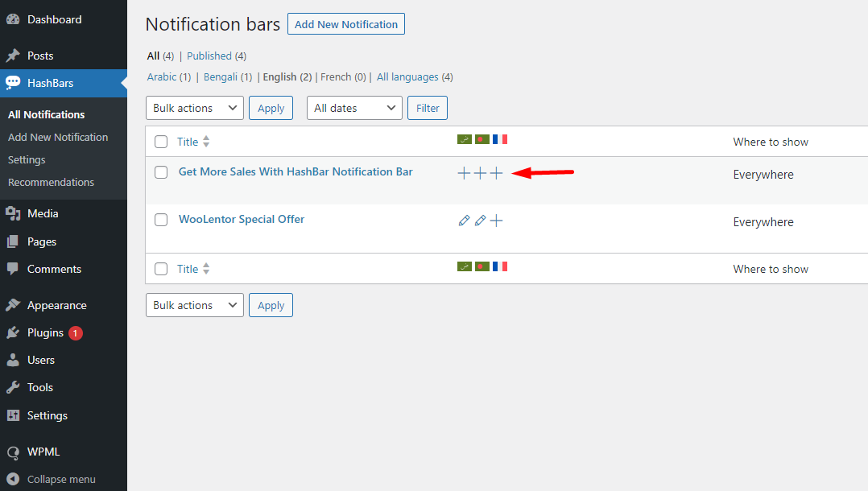Sort by Title using header sort arrows
The height and width of the screenshot is (491, 868).
coord(206,142)
